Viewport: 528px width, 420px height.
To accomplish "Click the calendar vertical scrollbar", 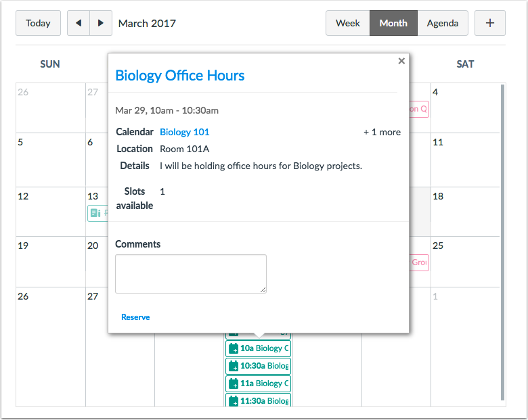I will pos(502,242).
